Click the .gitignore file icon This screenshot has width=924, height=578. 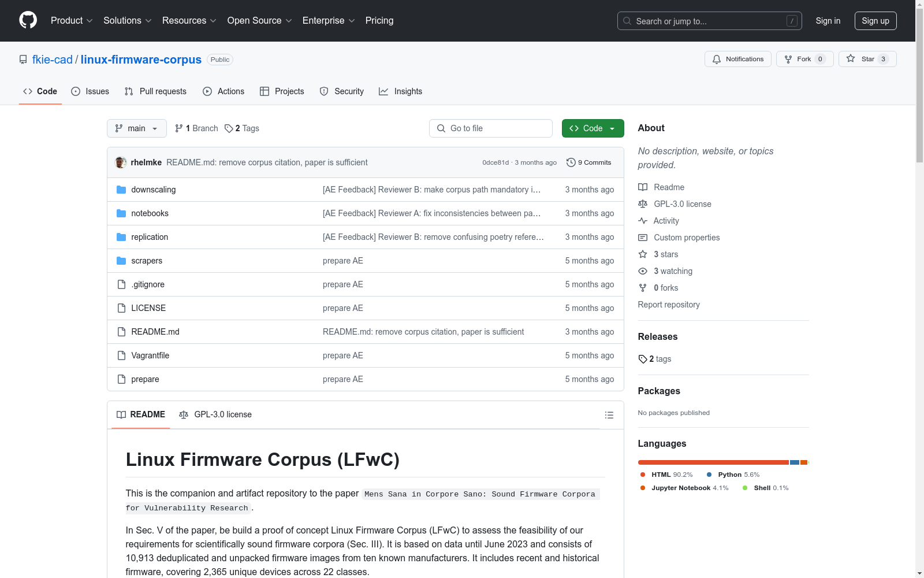click(121, 284)
